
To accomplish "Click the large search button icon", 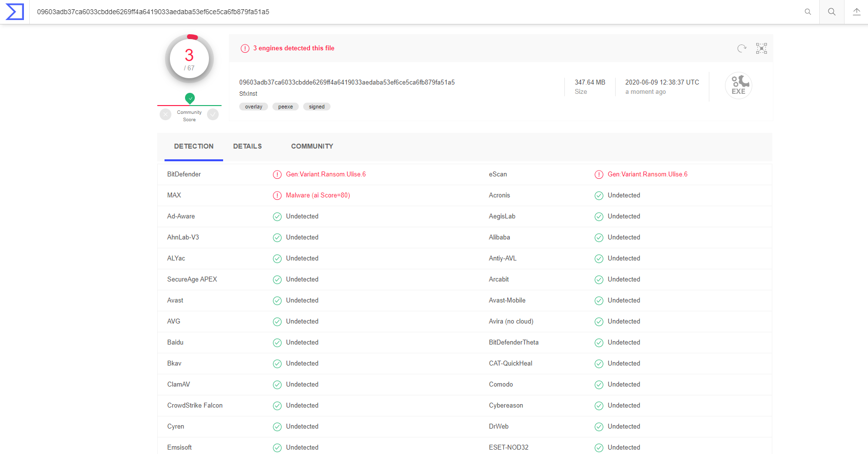I will pos(832,12).
